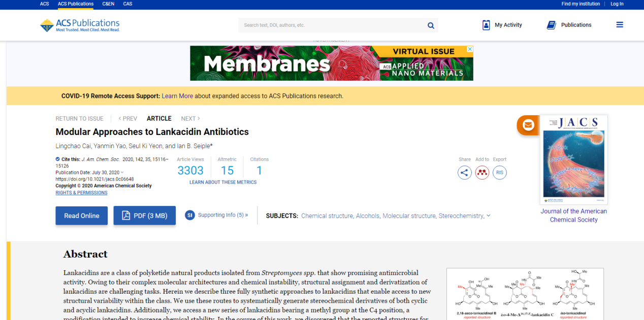Screen dimensions: 644x320
Task: Click Log In
Action: [617, 4]
